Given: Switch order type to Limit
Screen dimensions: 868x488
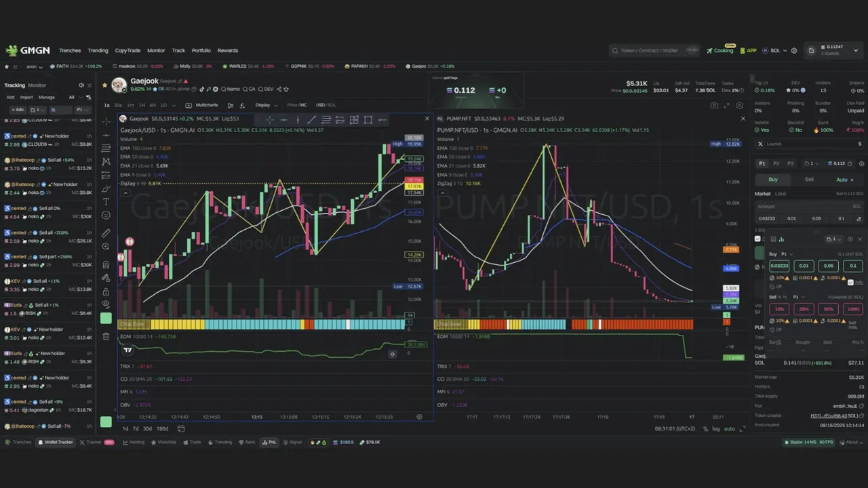Looking at the screenshot, I should point(781,194).
